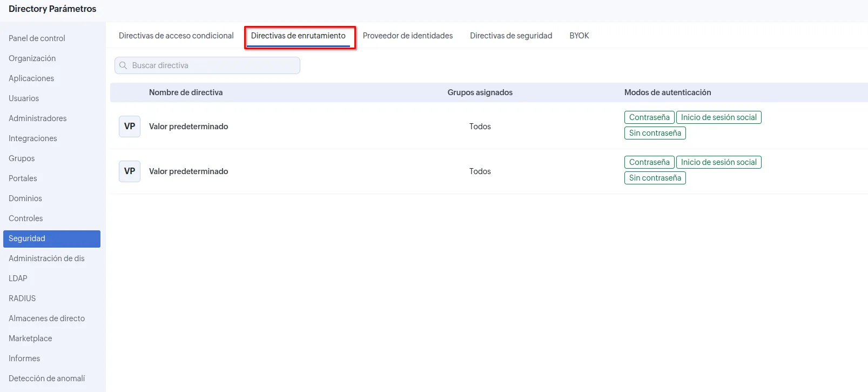Click Todos in the second policy row
868x392 pixels.
pos(480,171)
